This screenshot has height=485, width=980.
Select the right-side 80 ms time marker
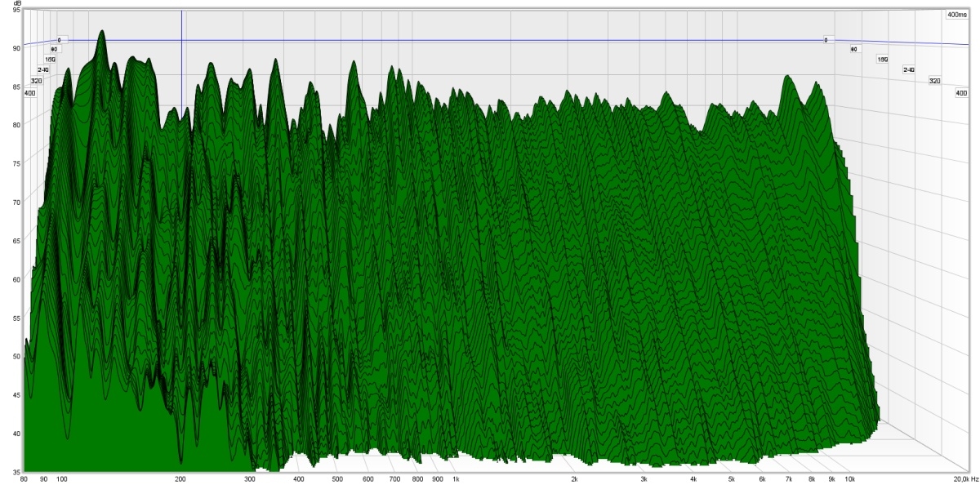click(854, 50)
